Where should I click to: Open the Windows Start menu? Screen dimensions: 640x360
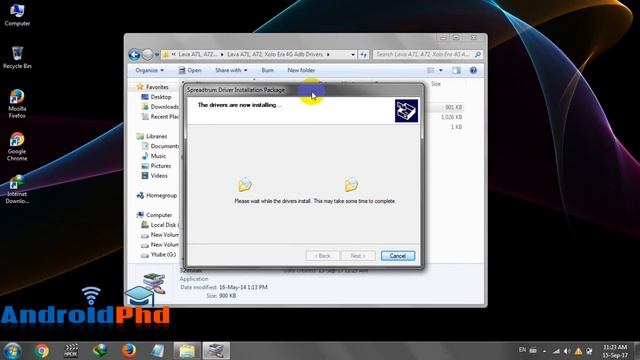pyautogui.click(x=12, y=351)
